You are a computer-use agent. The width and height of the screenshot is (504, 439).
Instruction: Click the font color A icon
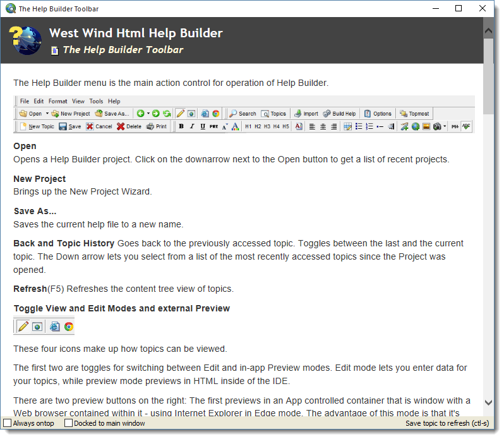236,126
